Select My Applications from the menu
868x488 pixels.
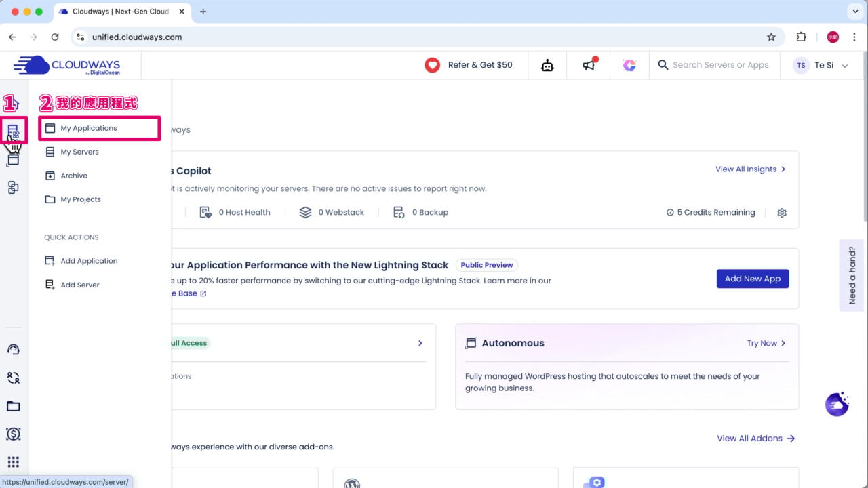click(89, 128)
